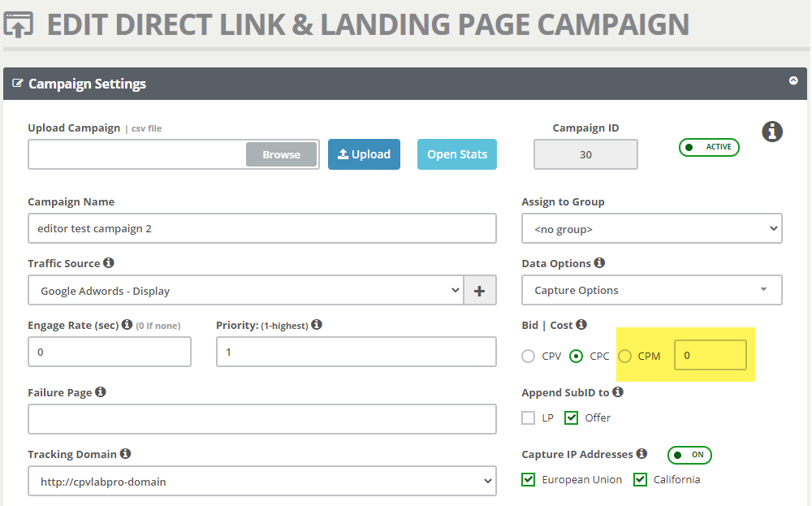Click the Failure Page info icon
Viewport: 812px width, 506px height.
point(101,392)
